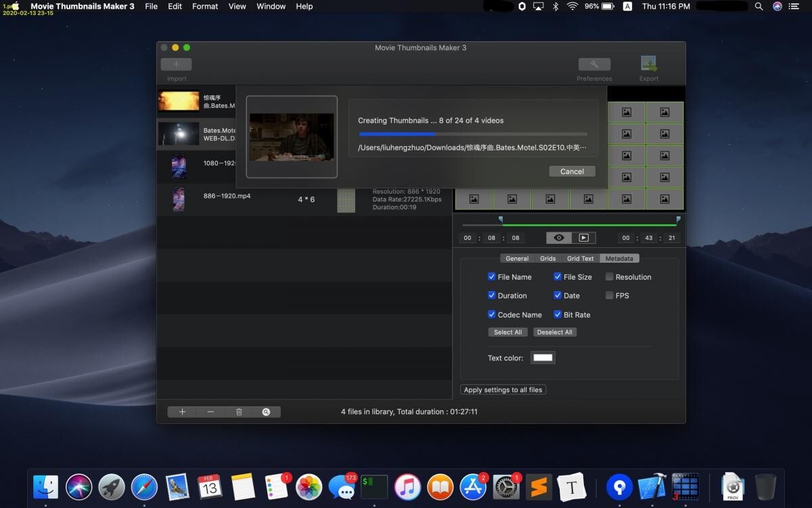The height and width of the screenshot is (508, 812).
Task: Uncheck the Codec Name checkbox
Action: [x=491, y=314]
